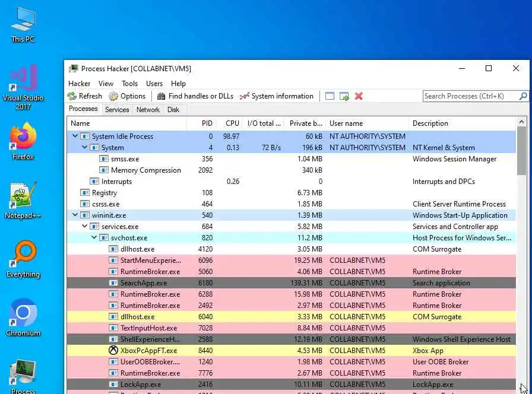Select RuntimeBroker.exe with PID 5060
The image size is (532, 394).
[292, 272]
